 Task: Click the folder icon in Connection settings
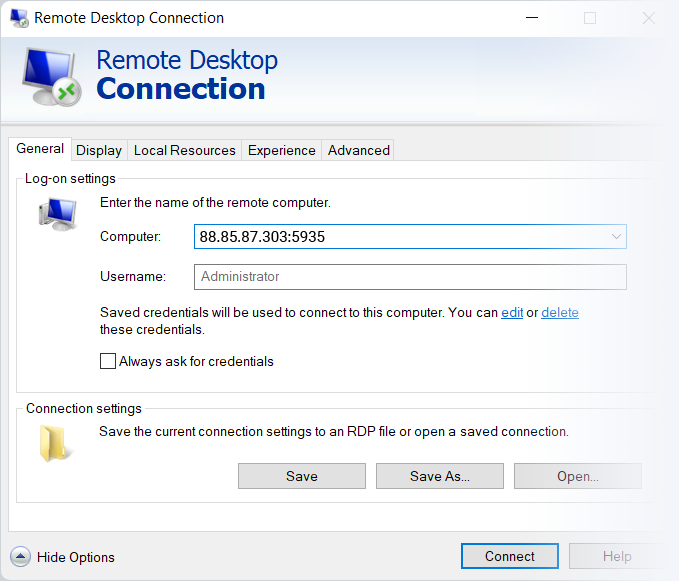click(56, 443)
